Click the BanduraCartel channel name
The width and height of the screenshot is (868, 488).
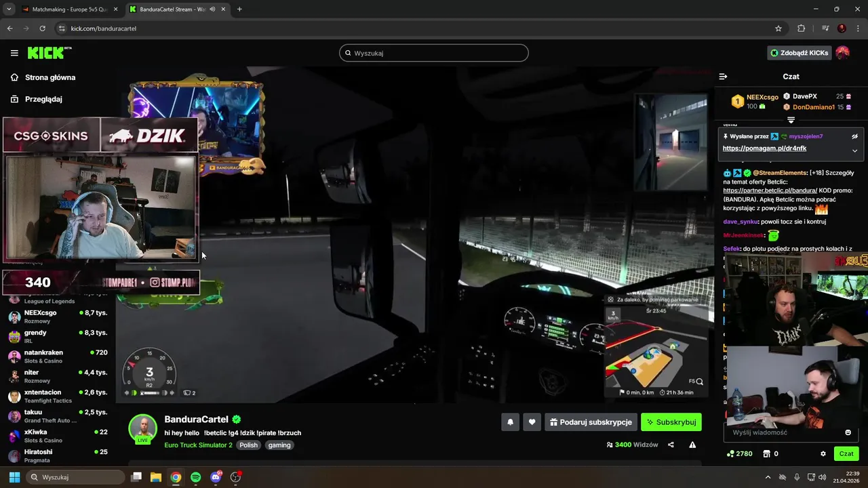pos(196,420)
